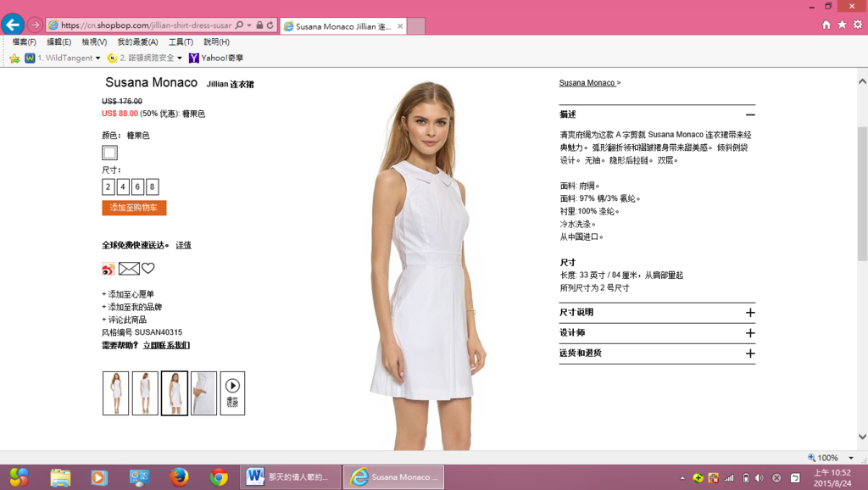Open WildTangent favorites dropdown arrow

click(98, 58)
